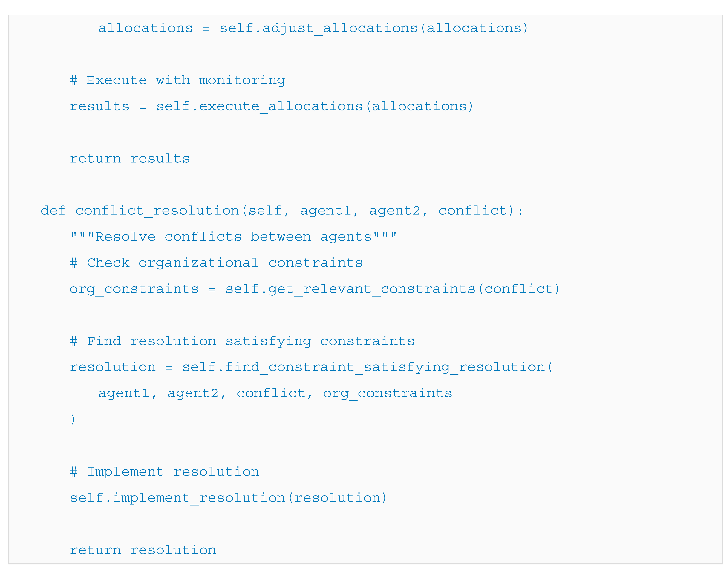This screenshot has height=570, width=728.
Task: Click the agent1 parameter in function signature
Action: [x=325, y=210]
